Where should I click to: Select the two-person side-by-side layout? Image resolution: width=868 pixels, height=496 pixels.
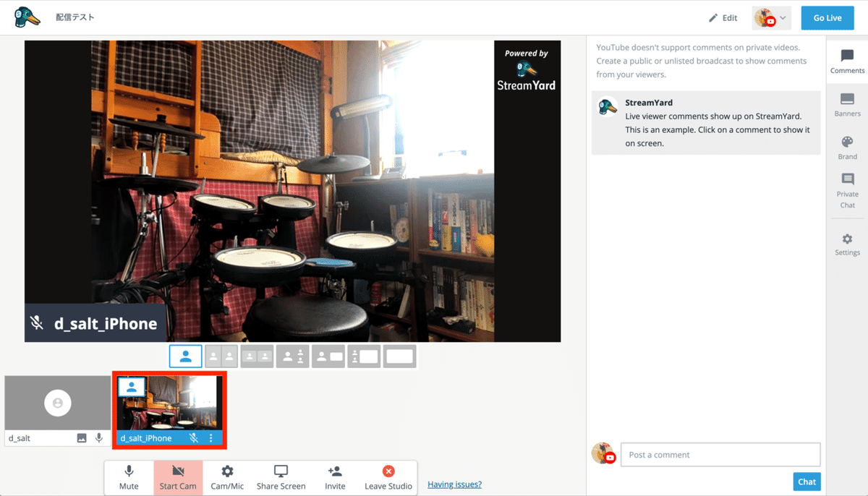coord(221,356)
